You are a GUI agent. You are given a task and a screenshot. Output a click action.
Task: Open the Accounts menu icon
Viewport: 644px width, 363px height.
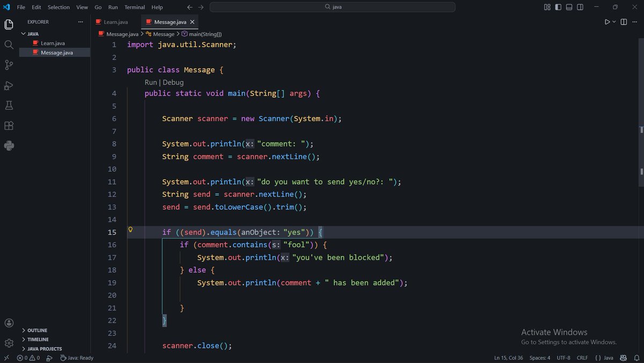pos(9,323)
